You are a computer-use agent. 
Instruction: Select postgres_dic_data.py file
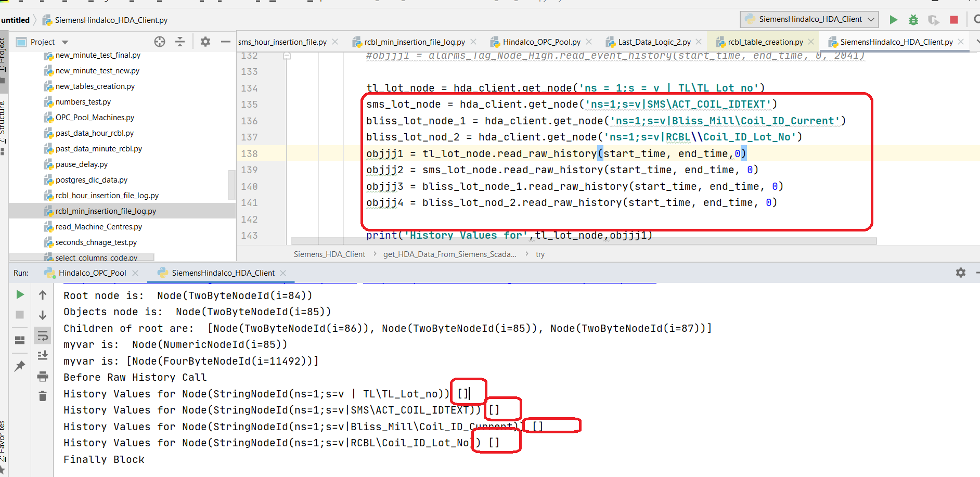[92, 180]
